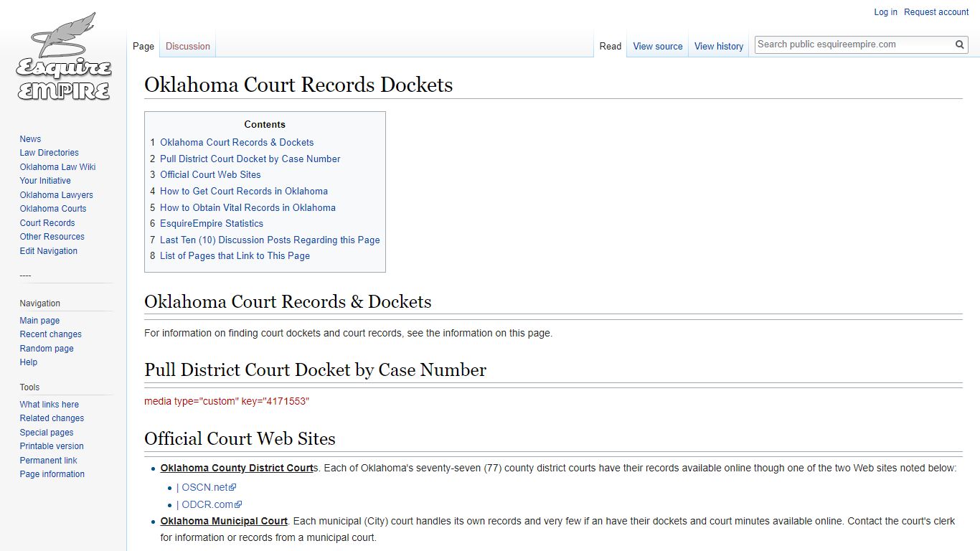Image resolution: width=980 pixels, height=551 pixels.
Task: Open the Your Initiative link
Action: point(45,181)
